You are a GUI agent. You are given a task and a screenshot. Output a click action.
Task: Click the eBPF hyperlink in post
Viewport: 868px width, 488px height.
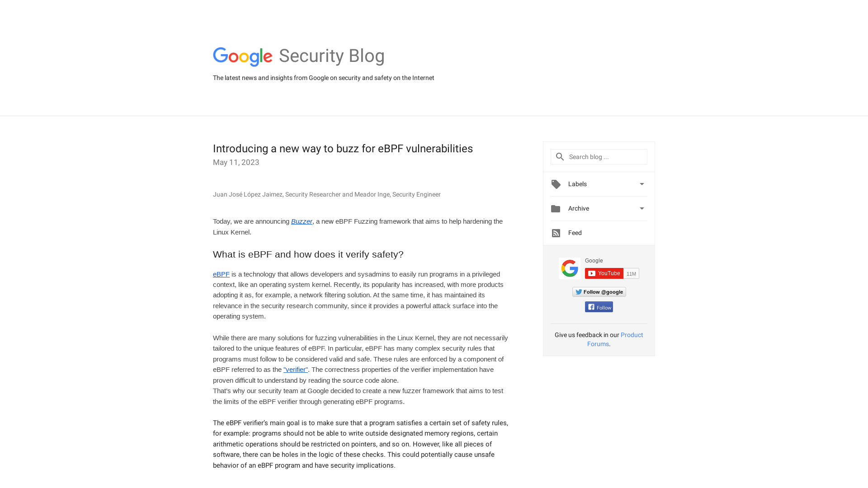pos(221,274)
